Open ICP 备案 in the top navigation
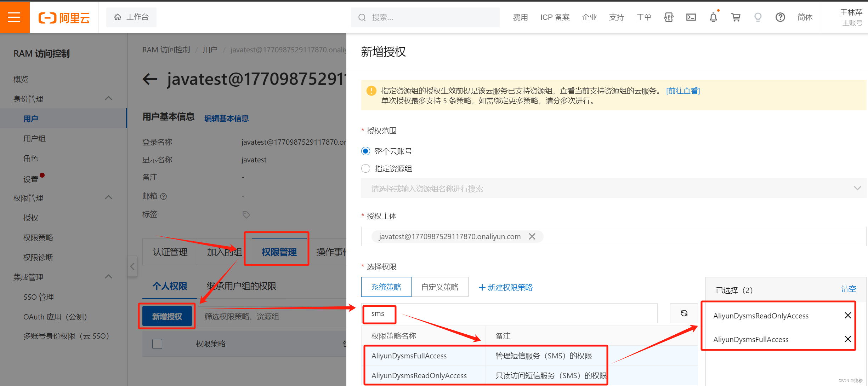This screenshot has width=868, height=386. click(x=555, y=17)
